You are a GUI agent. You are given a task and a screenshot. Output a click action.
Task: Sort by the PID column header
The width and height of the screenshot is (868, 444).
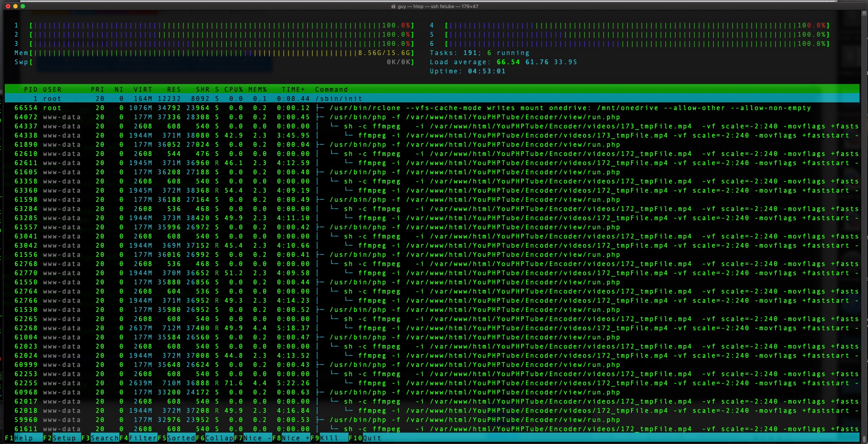[31, 90]
